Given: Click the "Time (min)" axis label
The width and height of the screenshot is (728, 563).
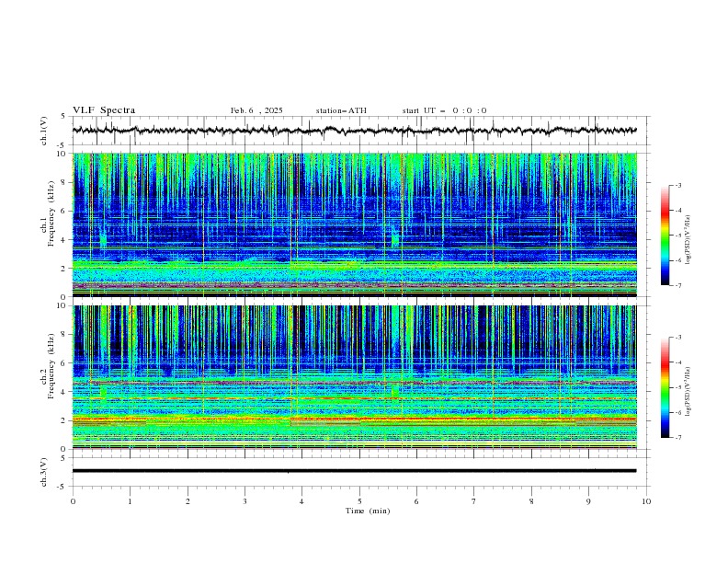Looking at the screenshot, I should pyautogui.click(x=368, y=511).
